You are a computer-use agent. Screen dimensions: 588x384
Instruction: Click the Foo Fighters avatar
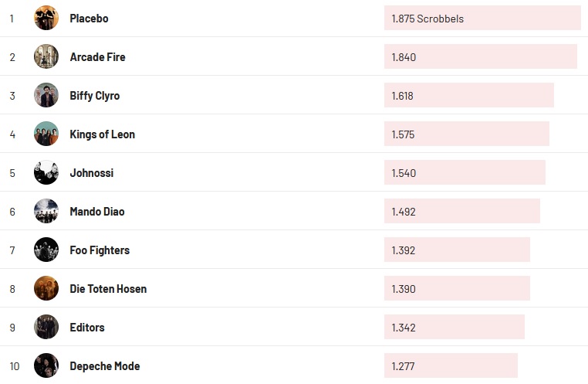click(x=46, y=250)
